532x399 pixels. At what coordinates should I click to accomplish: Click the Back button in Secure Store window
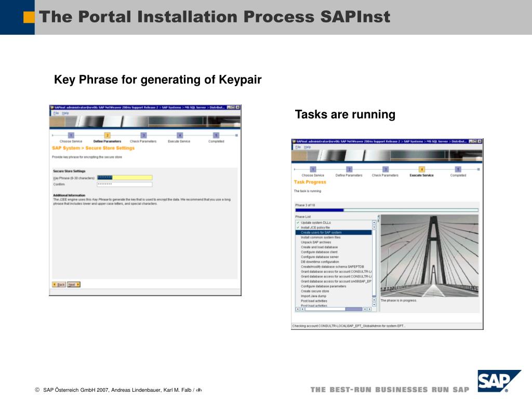[59, 284]
